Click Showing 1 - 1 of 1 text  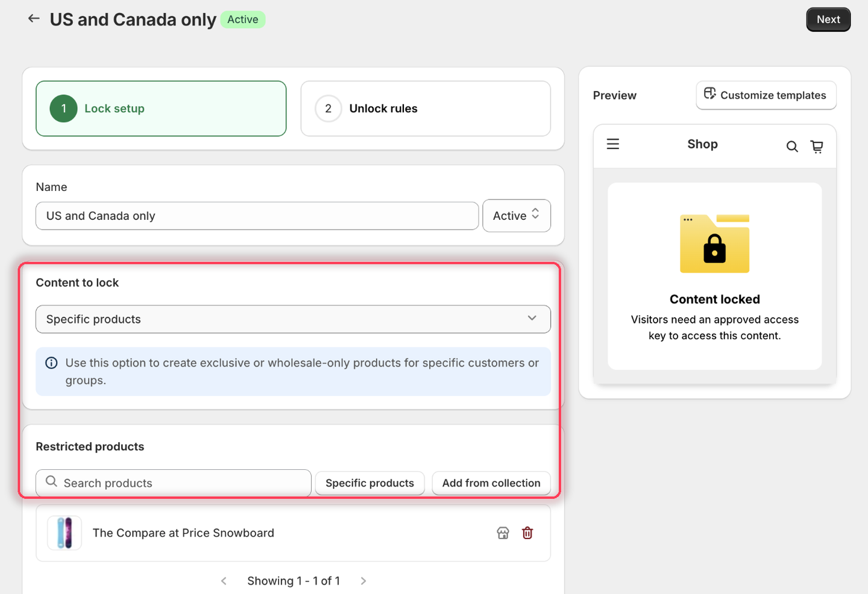[294, 581]
